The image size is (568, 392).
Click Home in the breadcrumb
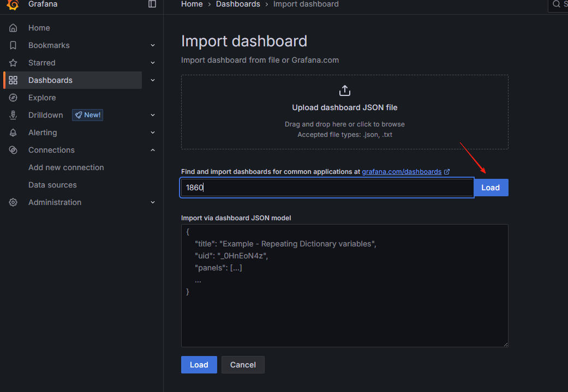(192, 4)
